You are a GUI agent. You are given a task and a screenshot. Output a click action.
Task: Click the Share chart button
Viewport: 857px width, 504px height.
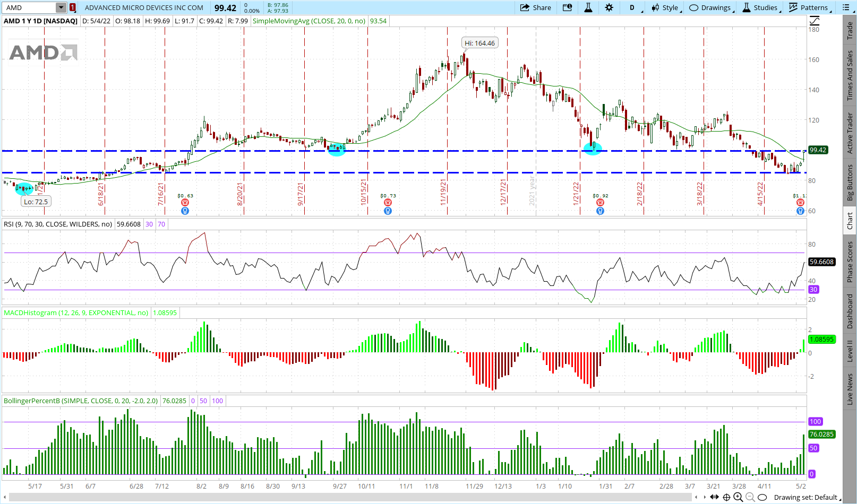pos(536,7)
